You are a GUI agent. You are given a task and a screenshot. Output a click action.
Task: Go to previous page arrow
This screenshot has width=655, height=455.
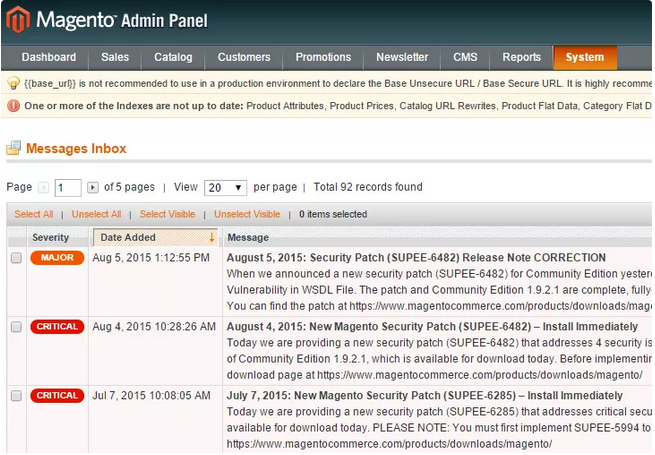pyautogui.click(x=43, y=188)
